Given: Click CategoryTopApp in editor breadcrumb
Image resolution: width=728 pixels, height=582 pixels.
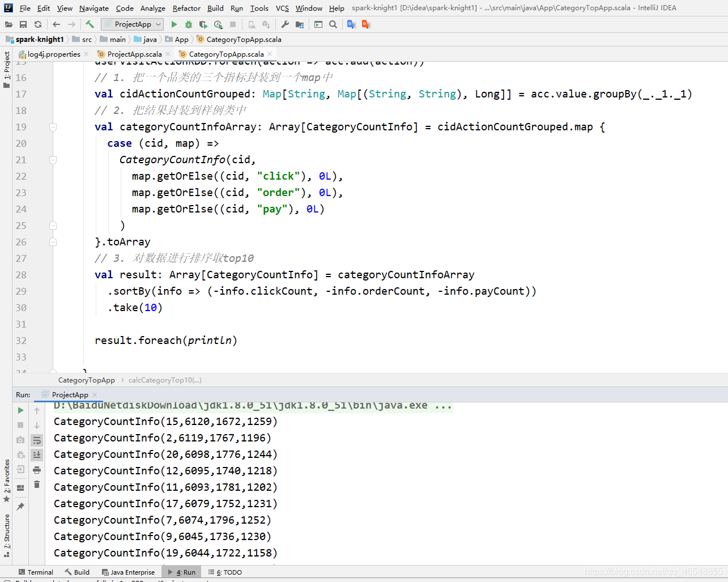Looking at the screenshot, I should (86, 380).
